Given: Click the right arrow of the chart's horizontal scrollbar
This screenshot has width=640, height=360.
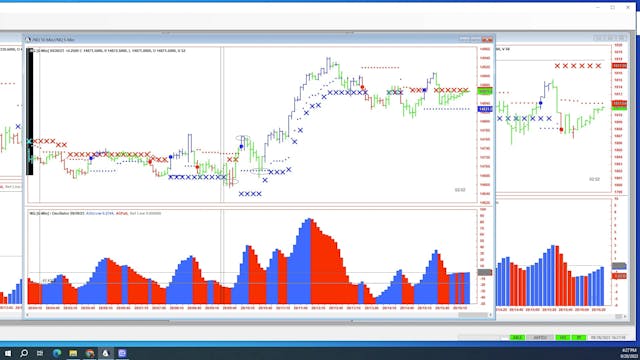Looking at the screenshot, I should pos(491,315).
